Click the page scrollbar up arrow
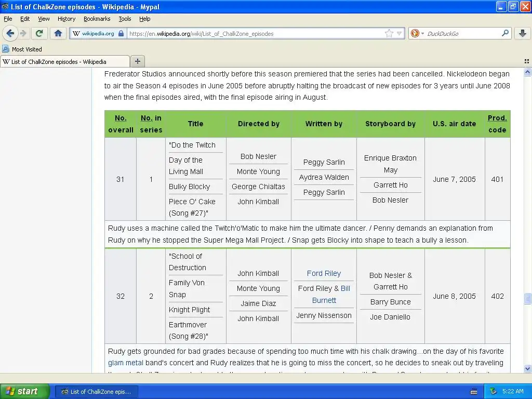 (527, 72)
